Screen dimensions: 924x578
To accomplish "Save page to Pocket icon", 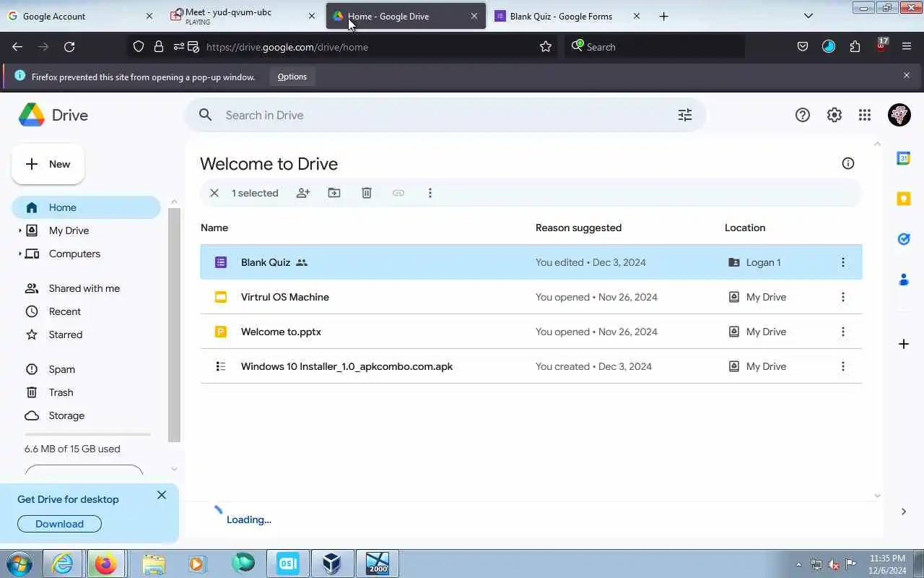I will (803, 47).
